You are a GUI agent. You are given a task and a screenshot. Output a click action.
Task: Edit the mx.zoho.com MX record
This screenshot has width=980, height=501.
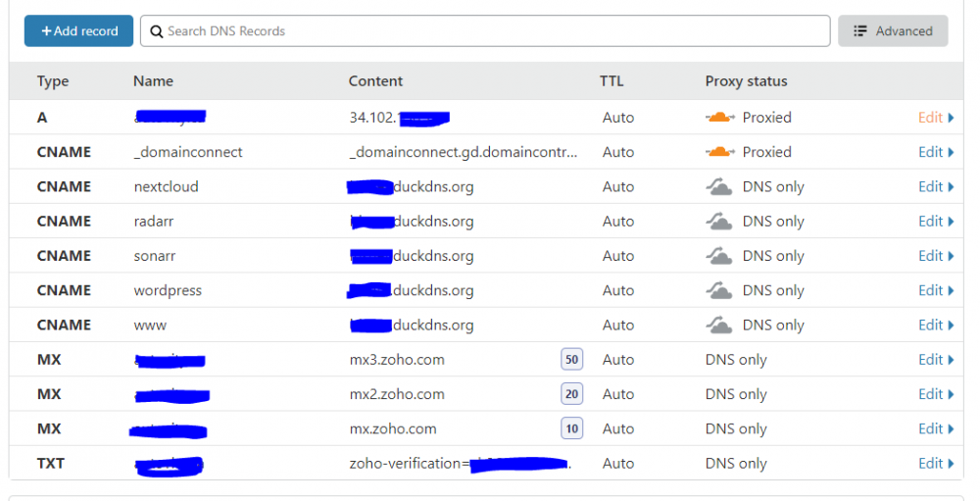[936, 429]
